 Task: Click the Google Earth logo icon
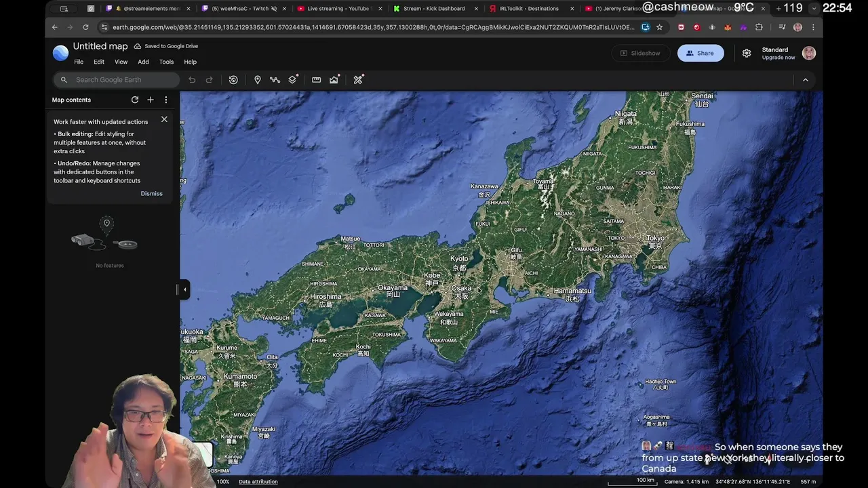[x=60, y=53]
